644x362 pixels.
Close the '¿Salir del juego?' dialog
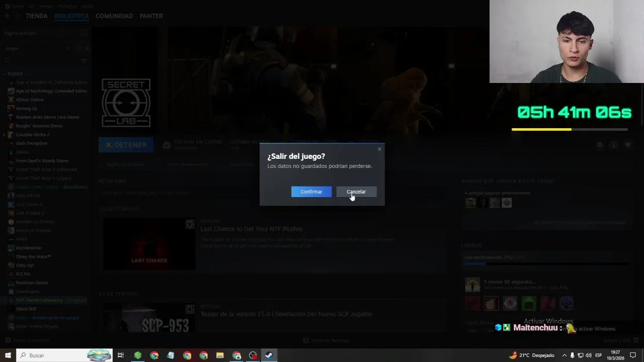379,149
